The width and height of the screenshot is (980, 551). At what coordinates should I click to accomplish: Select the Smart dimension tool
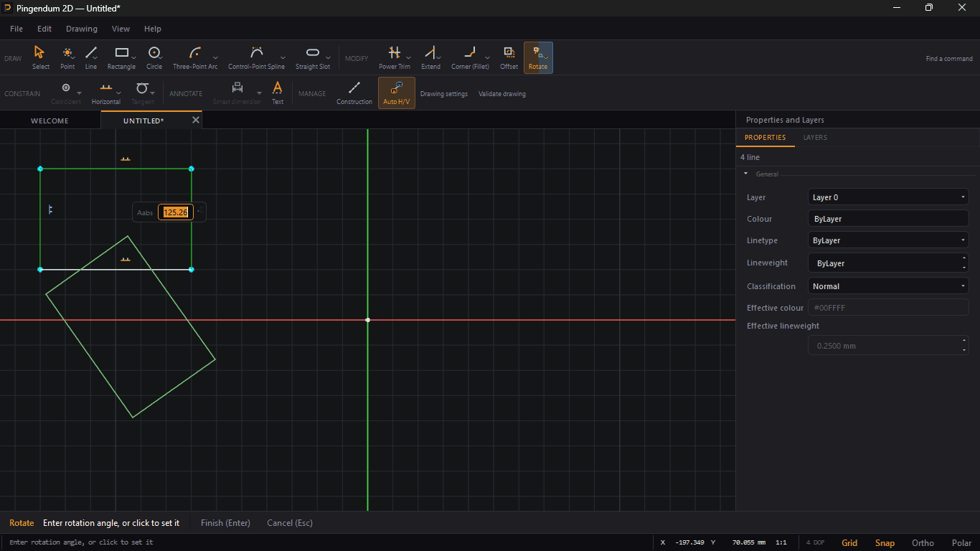(237, 93)
